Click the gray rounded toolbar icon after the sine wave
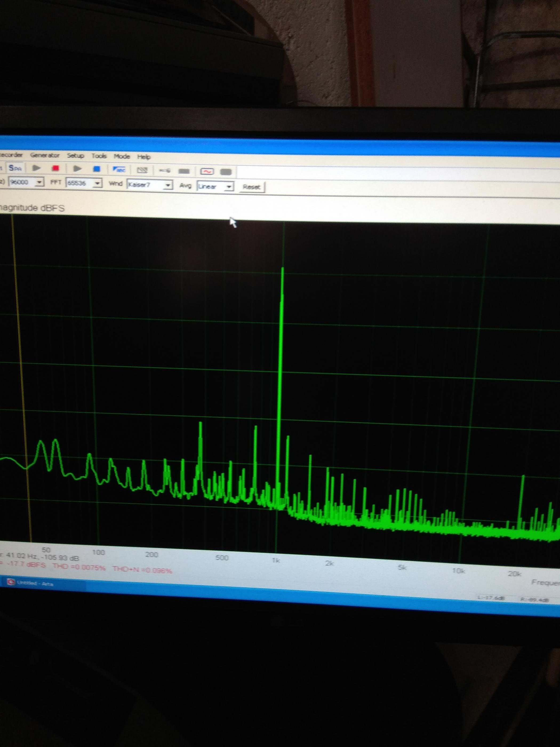 coord(226,172)
